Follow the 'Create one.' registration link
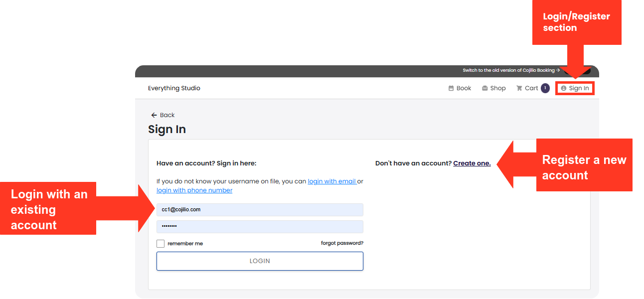Viewport: 644px width, 299px height. tap(472, 163)
